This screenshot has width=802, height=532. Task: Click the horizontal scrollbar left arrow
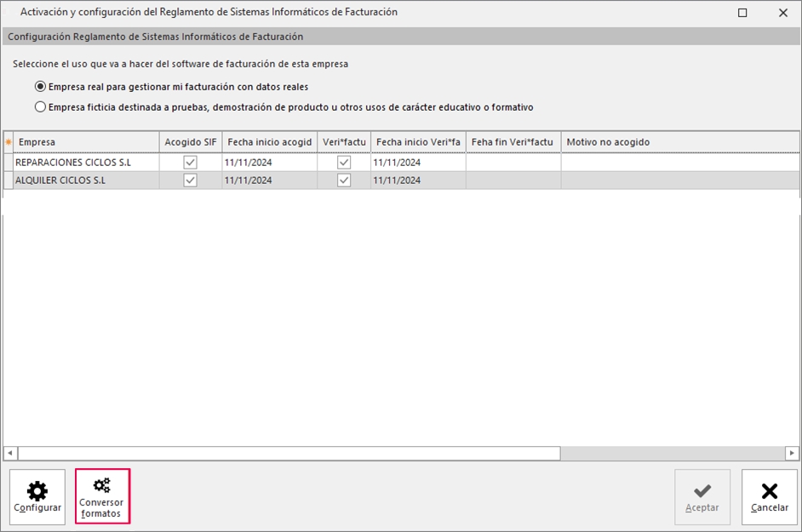[10, 453]
